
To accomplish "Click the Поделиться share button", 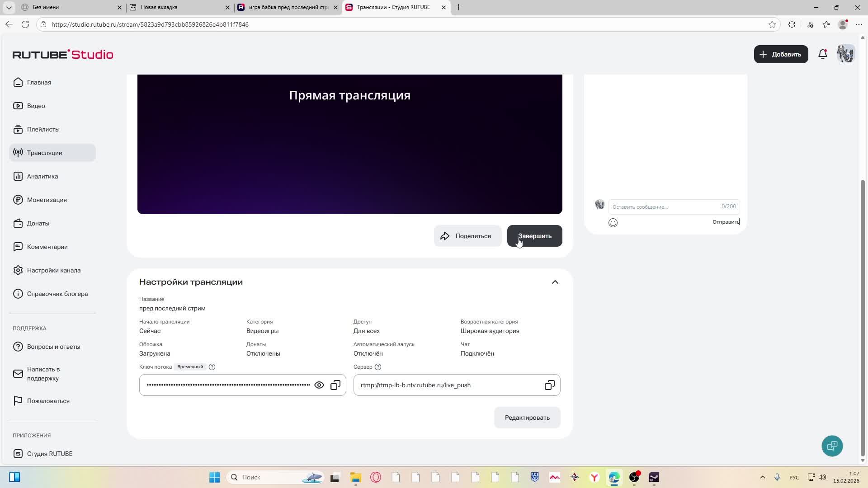I will (x=467, y=236).
